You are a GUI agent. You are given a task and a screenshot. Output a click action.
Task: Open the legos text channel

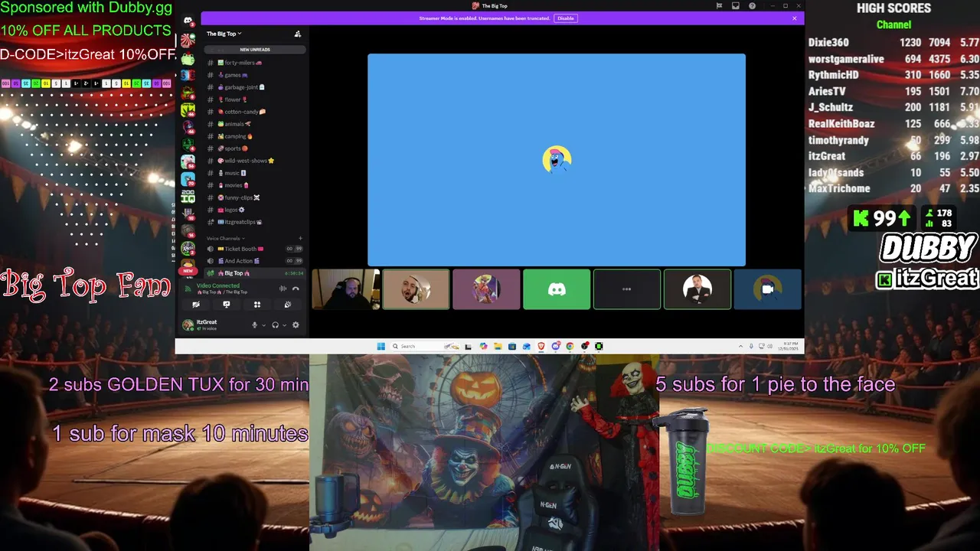pyautogui.click(x=255, y=210)
